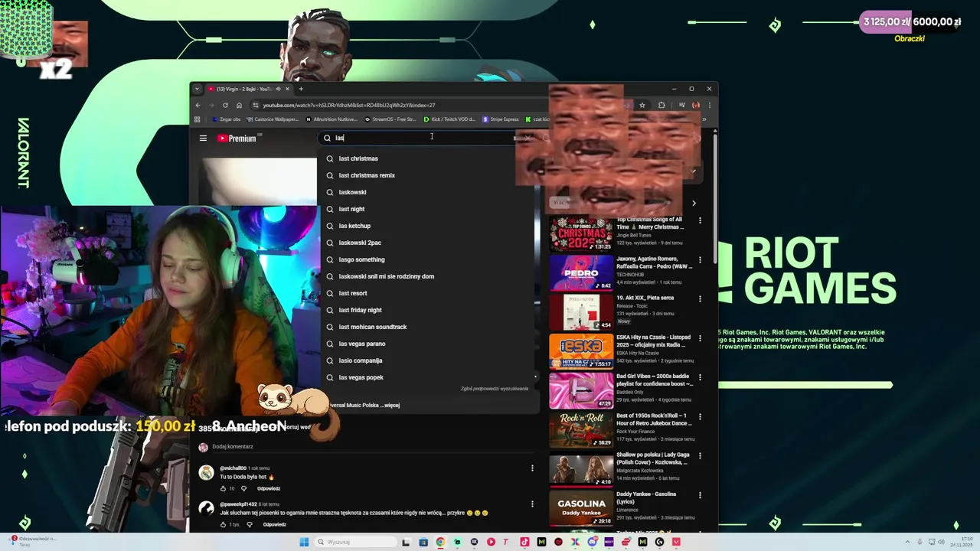Select suggestion 'last friday night'
This screenshot has height=551, width=980.
[x=427, y=310]
